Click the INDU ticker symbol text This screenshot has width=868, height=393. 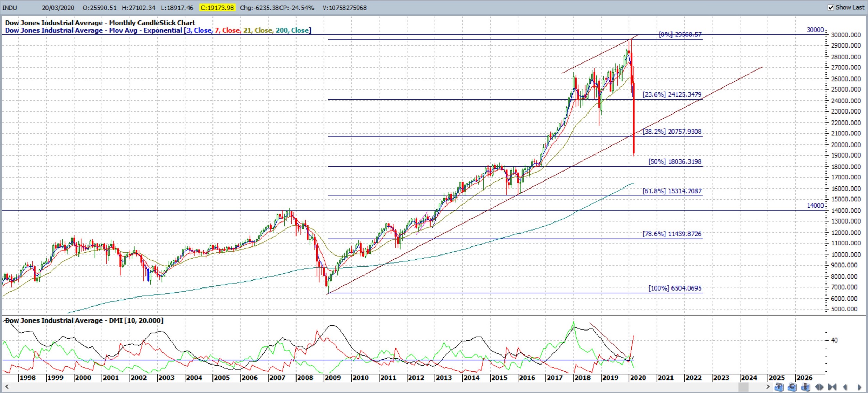10,8
